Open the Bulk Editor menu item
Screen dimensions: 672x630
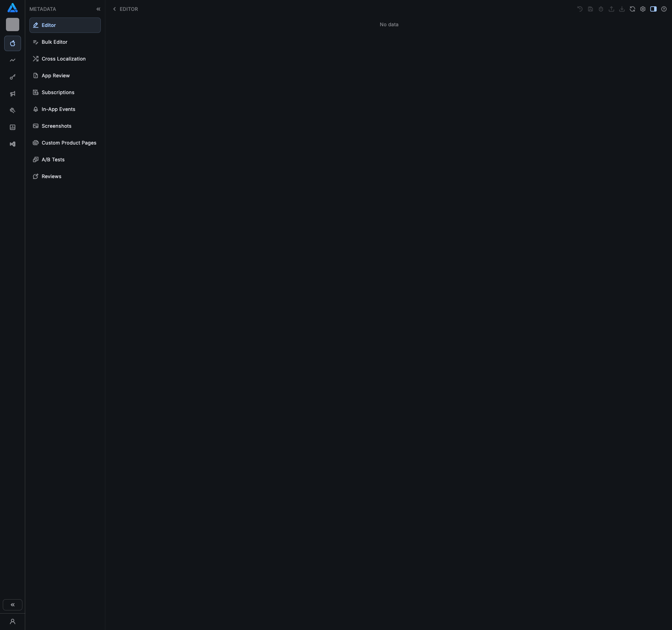[54, 42]
